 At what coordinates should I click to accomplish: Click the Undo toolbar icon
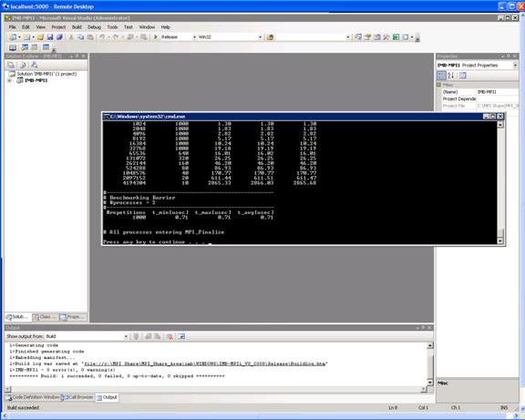[x=102, y=36]
